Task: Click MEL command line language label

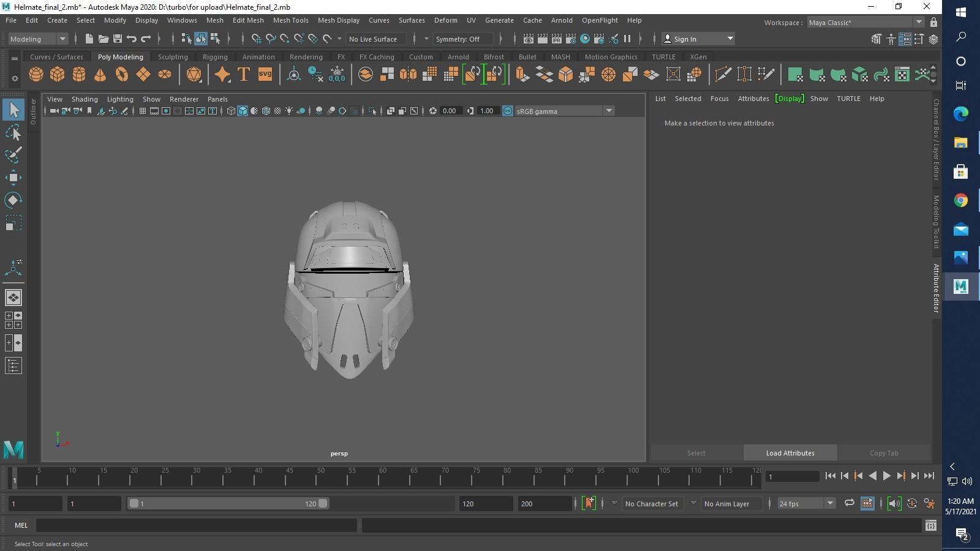Action: pos(21,525)
